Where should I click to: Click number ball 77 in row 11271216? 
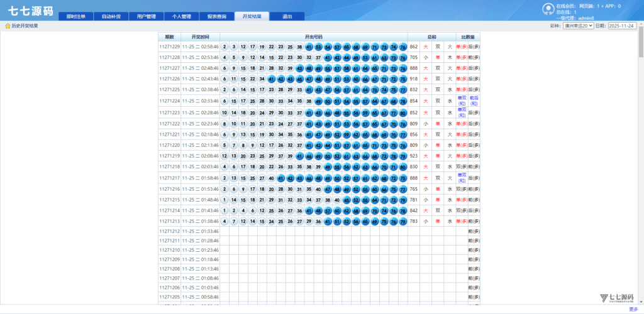click(x=403, y=189)
